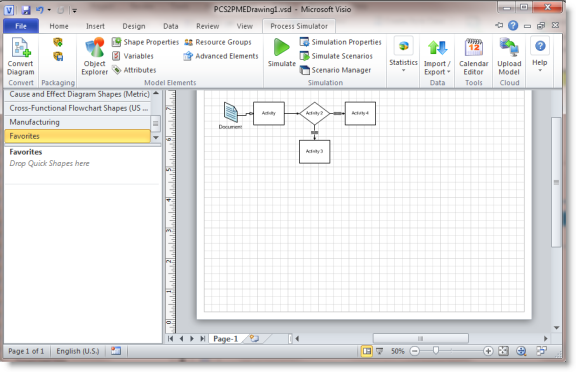The height and width of the screenshot is (372, 576).
Task: Go to the previous page with the navigation arrow
Action: pos(181,339)
